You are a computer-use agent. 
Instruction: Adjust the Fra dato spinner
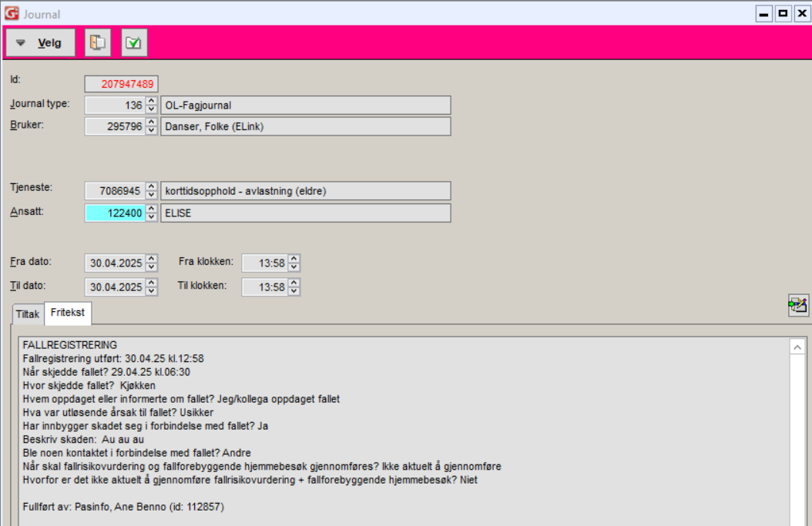(x=152, y=263)
